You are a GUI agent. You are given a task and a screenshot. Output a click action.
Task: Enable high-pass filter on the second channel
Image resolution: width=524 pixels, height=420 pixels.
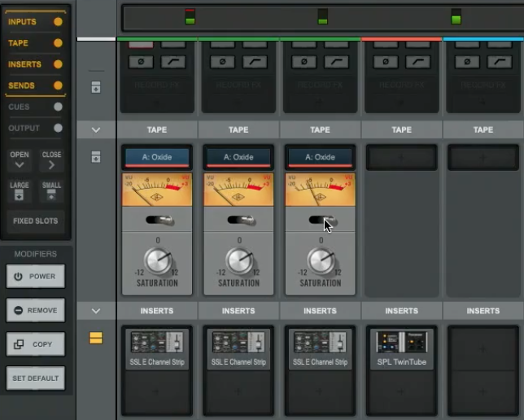click(x=255, y=62)
